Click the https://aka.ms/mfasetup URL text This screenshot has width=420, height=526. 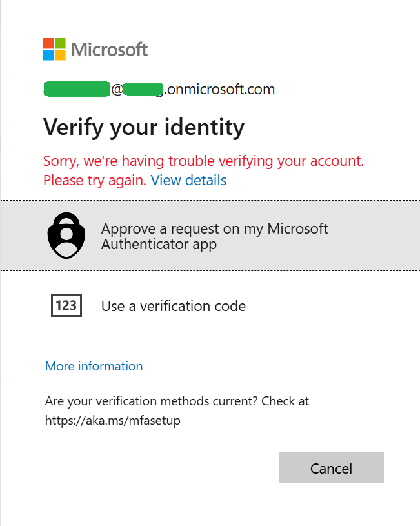click(112, 420)
